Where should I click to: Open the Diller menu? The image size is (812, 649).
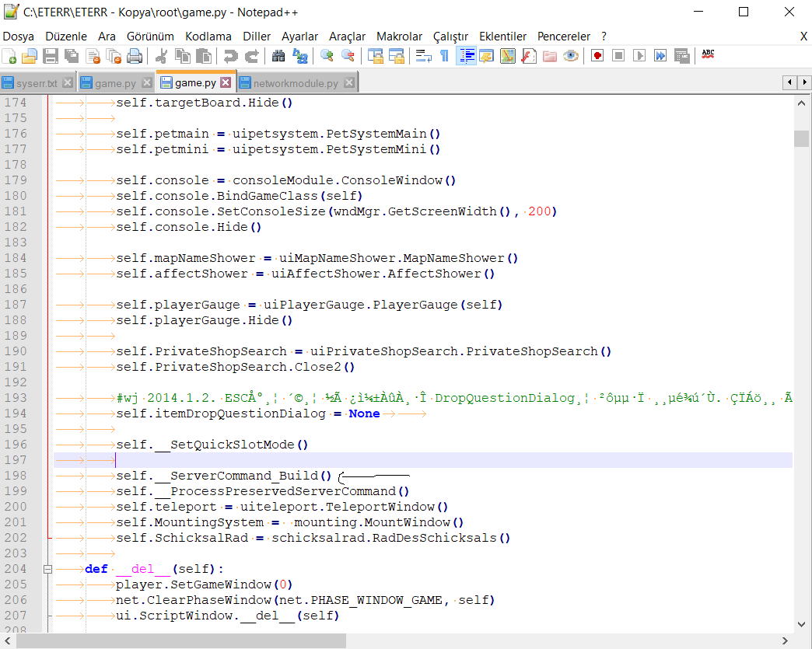[x=257, y=37]
